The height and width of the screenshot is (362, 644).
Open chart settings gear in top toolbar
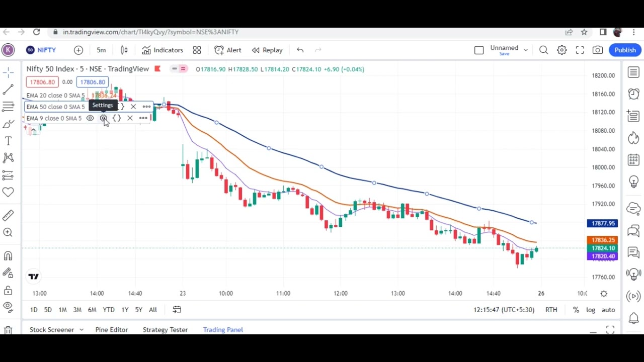[x=562, y=50]
